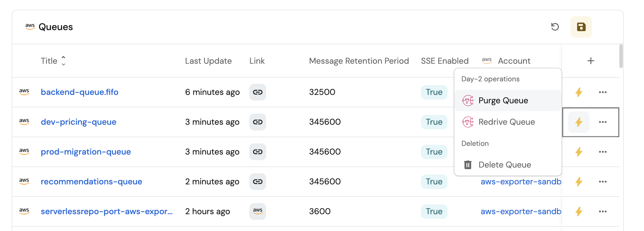Viewport: 644px width, 231px height.
Task: Open actions lightning bolt for recommendations-queue
Action: pos(579,182)
